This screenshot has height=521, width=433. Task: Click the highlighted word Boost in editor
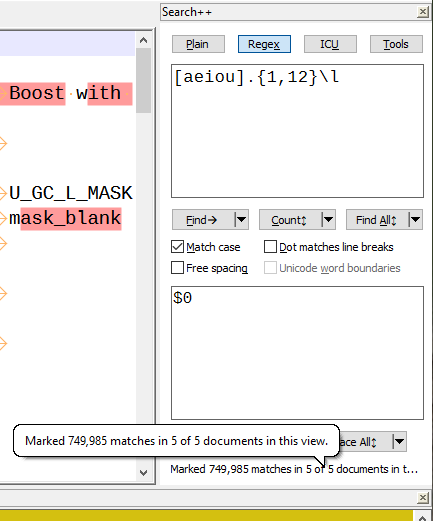(x=37, y=93)
